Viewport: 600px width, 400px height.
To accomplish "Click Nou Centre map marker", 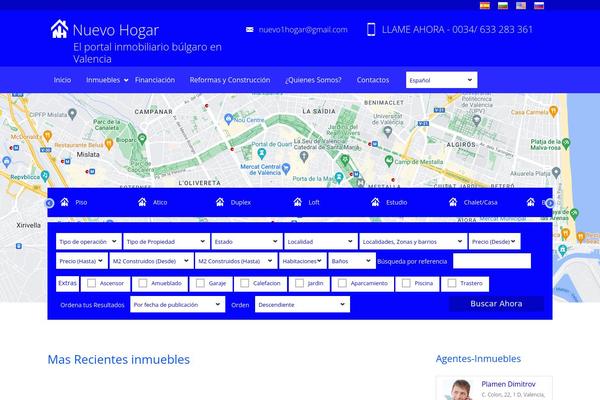I will pos(228,119).
